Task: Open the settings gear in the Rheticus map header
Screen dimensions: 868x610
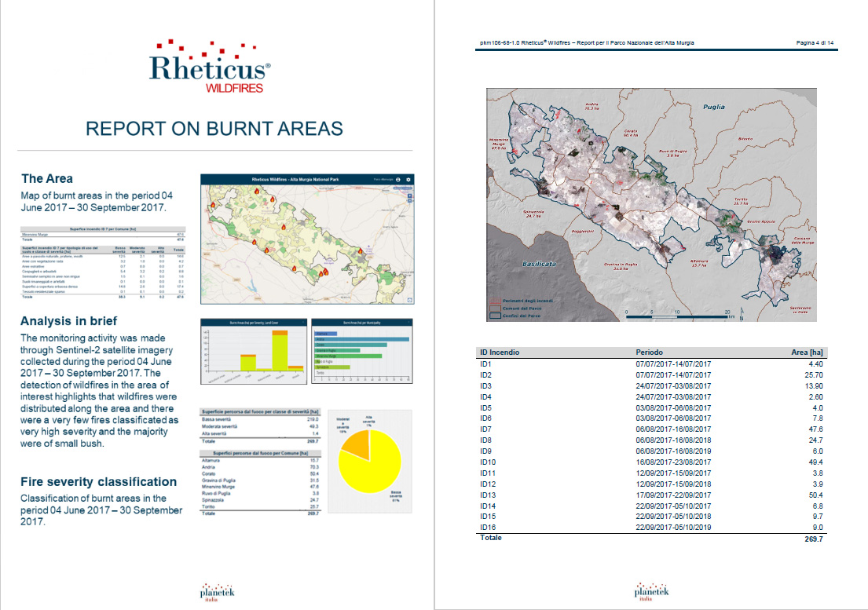Action: (408, 180)
